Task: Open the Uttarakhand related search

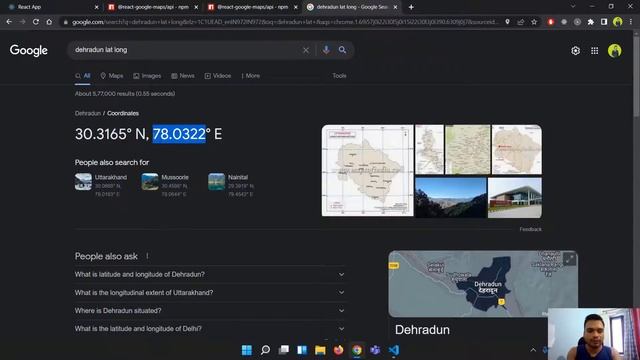Action: [x=101, y=185]
